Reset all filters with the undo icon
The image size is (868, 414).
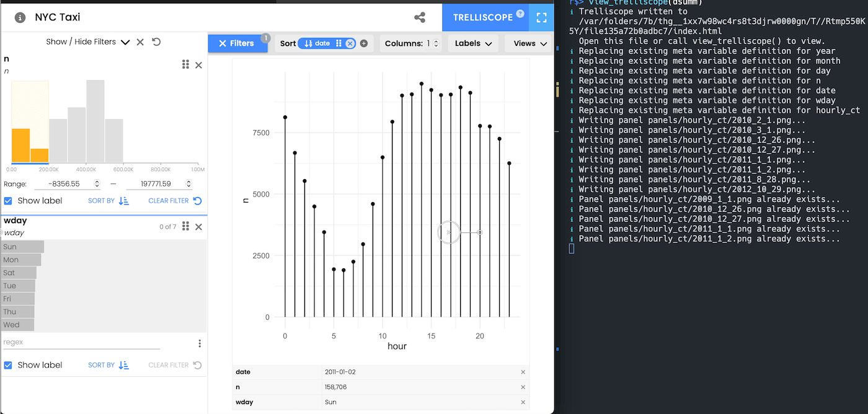pyautogui.click(x=156, y=42)
